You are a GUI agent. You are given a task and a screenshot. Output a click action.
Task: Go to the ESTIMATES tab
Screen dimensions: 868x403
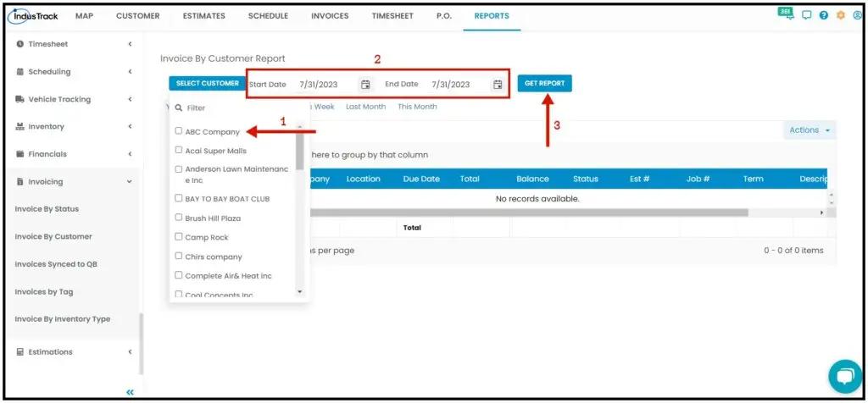click(x=203, y=16)
